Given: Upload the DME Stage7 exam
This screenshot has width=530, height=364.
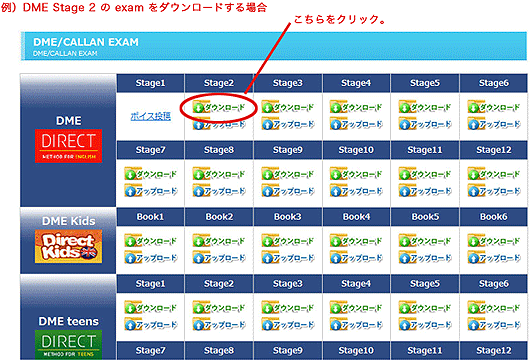Looking at the screenshot, I should tap(150, 191).
